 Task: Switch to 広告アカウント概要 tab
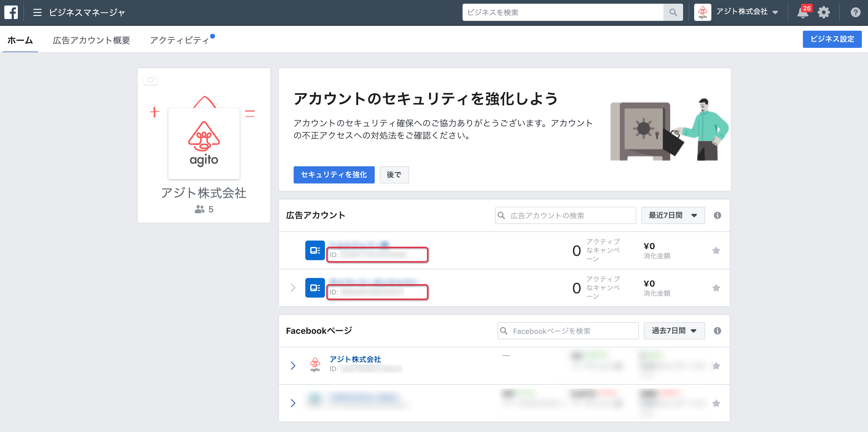pyautogui.click(x=91, y=40)
